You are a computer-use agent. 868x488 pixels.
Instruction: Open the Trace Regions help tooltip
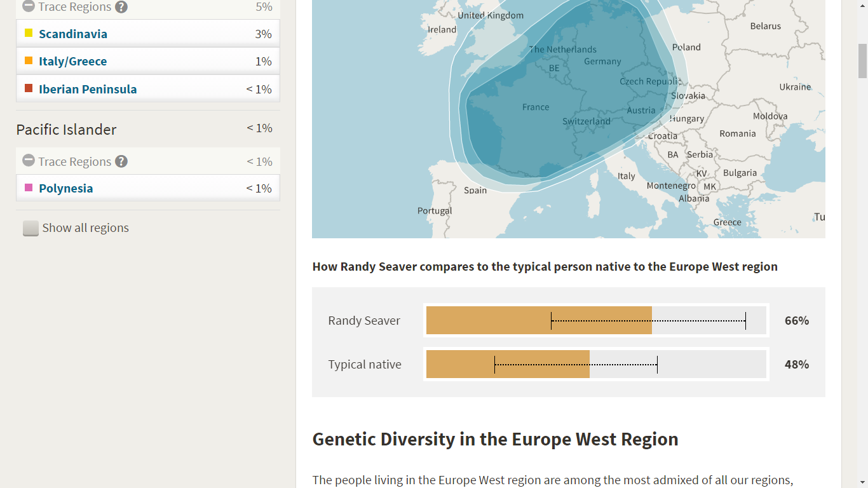click(x=121, y=7)
